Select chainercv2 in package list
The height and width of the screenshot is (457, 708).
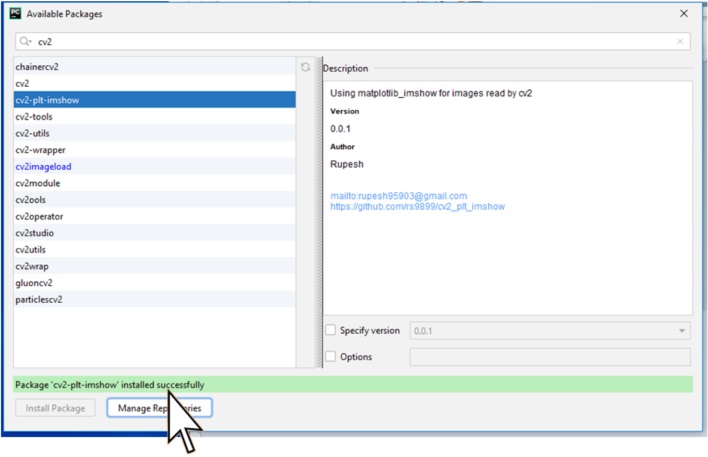(x=37, y=66)
